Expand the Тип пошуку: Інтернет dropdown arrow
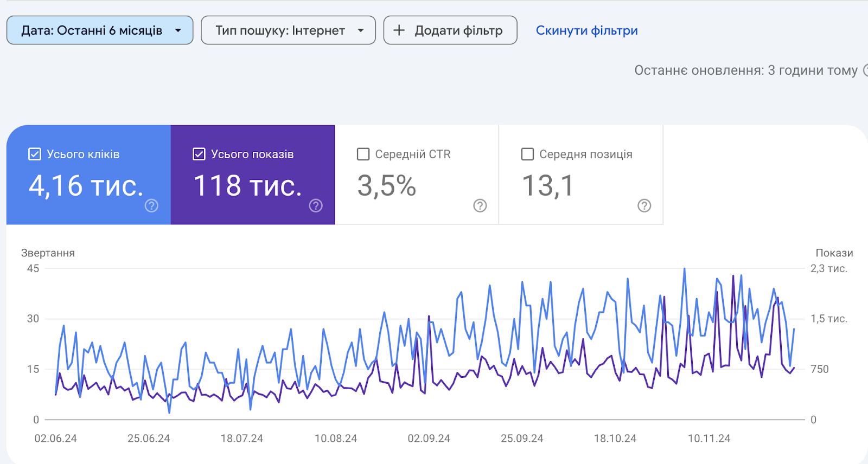The image size is (868, 464). (x=361, y=30)
